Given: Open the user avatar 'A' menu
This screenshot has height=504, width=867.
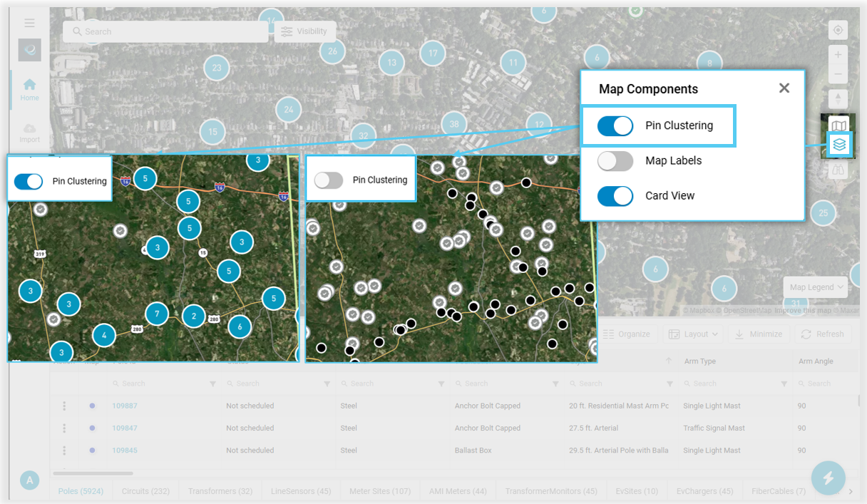Looking at the screenshot, I should point(29,480).
